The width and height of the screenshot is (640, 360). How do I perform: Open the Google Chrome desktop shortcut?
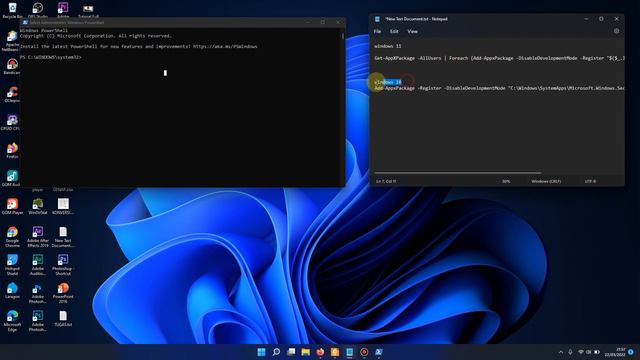point(12,237)
